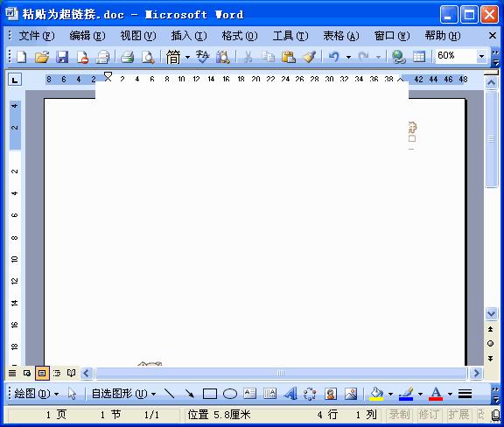Click the vertical scrollbar down arrow
Viewport: 504px width, 427px height.
tap(491, 313)
